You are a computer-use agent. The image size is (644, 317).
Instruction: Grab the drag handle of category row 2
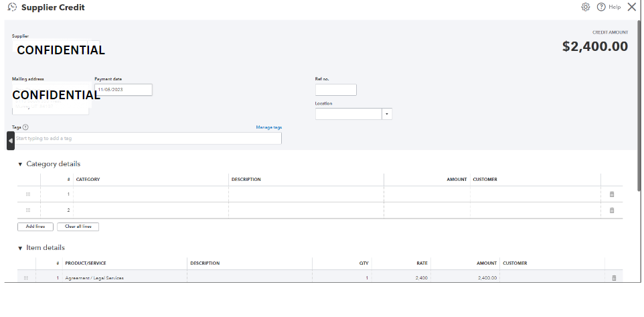28,210
